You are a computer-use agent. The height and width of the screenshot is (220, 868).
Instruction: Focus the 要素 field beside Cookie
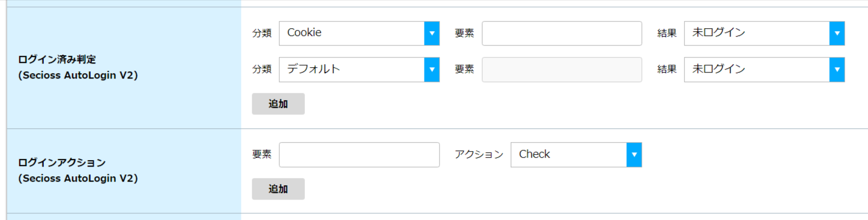pos(562,33)
